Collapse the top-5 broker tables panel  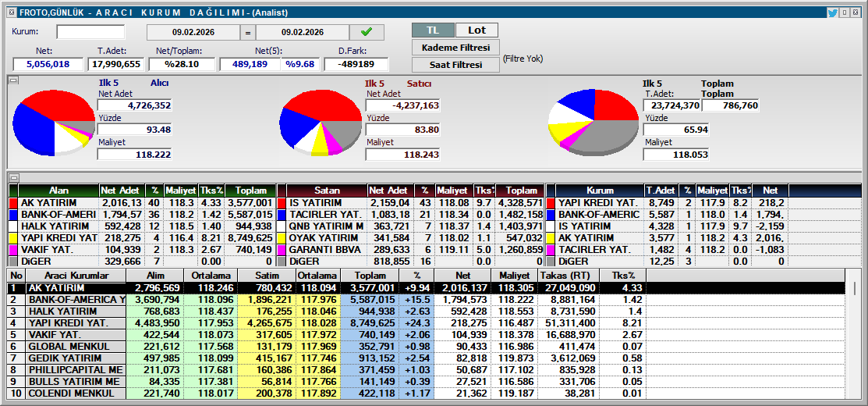tap(12, 177)
